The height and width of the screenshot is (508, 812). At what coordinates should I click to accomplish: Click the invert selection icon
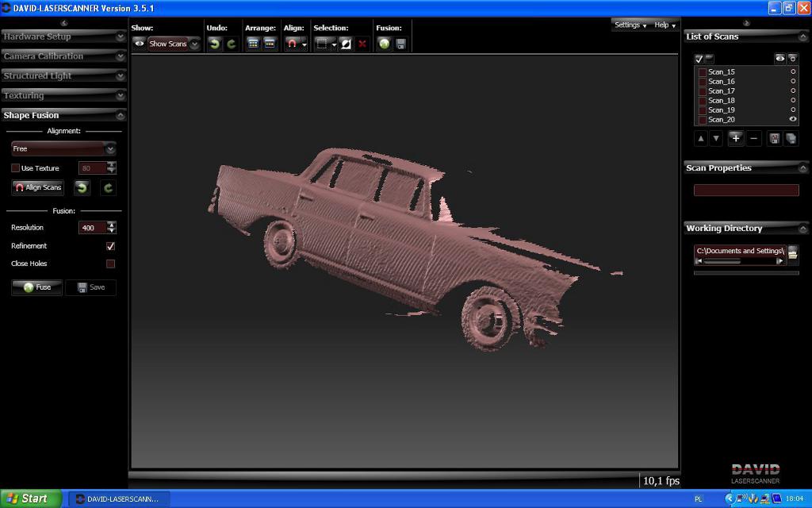click(346, 44)
